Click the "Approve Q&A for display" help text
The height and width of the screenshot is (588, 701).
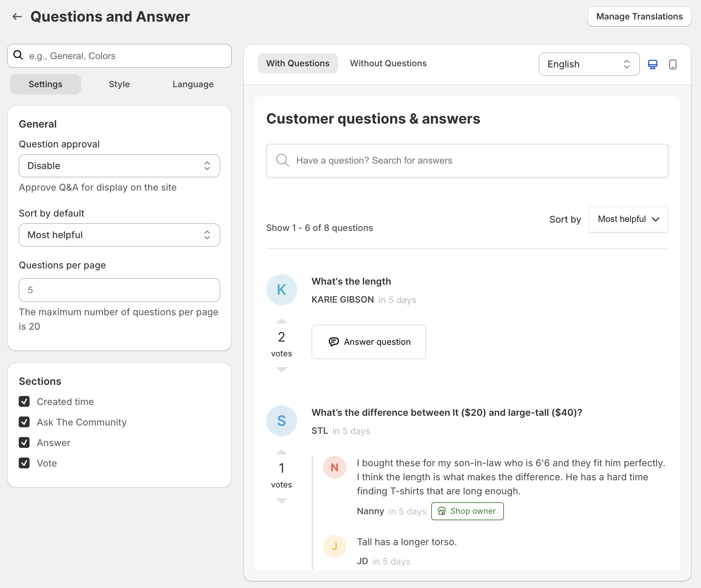(x=98, y=187)
